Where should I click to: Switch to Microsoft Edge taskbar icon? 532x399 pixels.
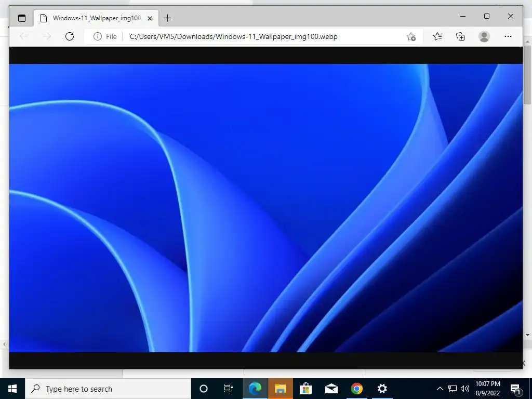click(255, 389)
